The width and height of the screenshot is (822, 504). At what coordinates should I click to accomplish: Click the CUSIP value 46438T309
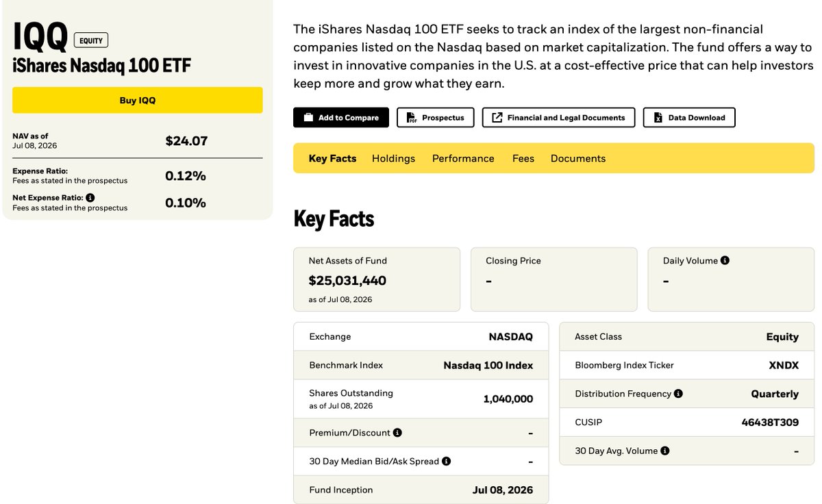[x=770, y=423]
